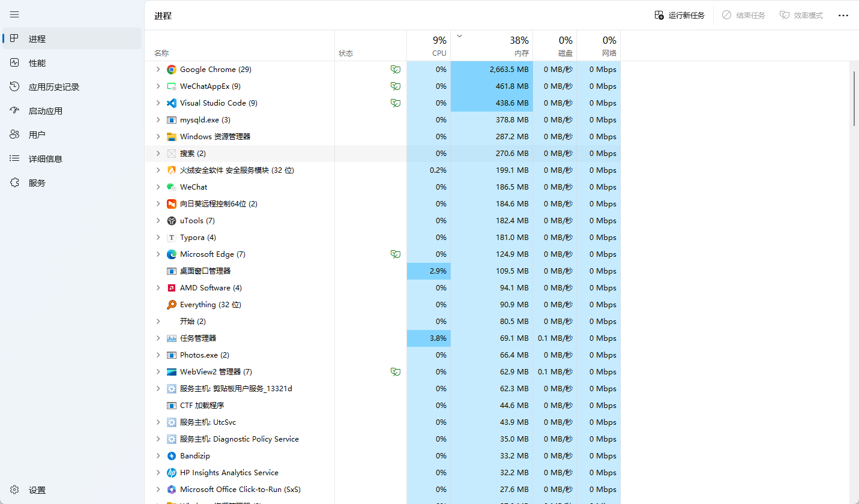Switch to the 详细信息 page
The image size is (859, 504).
click(72, 159)
